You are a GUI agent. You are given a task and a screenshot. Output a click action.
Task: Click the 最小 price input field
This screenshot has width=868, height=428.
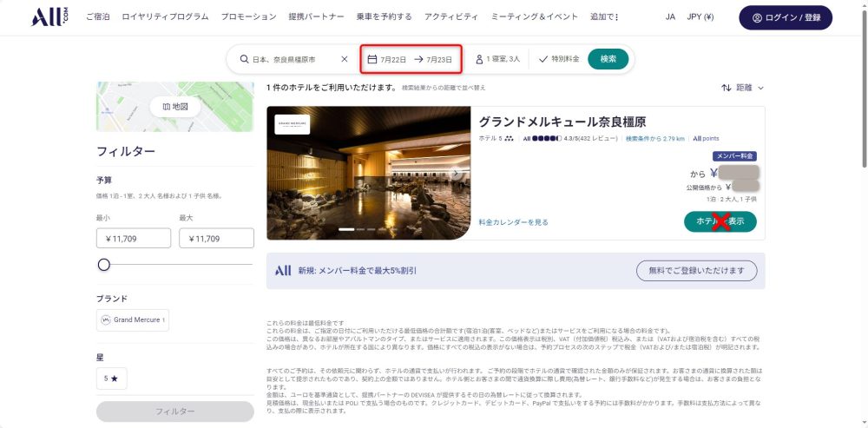click(134, 238)
